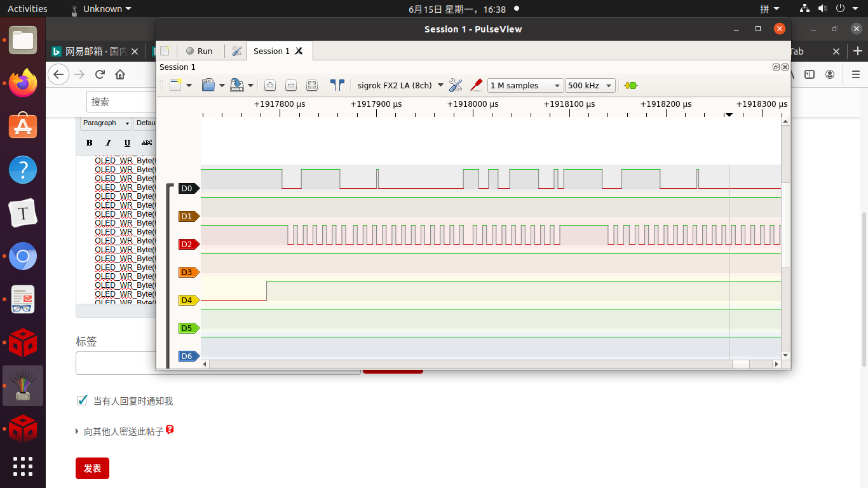The width and height of the screenshot is (868, 488).
Task: Go forward in the Firefox browser
Action: (79, 74)
